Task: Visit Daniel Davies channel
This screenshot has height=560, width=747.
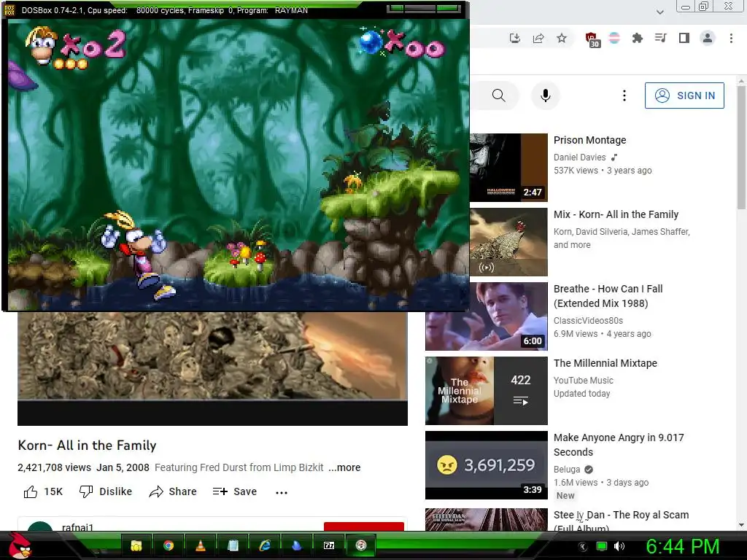Action: (580, 157)
